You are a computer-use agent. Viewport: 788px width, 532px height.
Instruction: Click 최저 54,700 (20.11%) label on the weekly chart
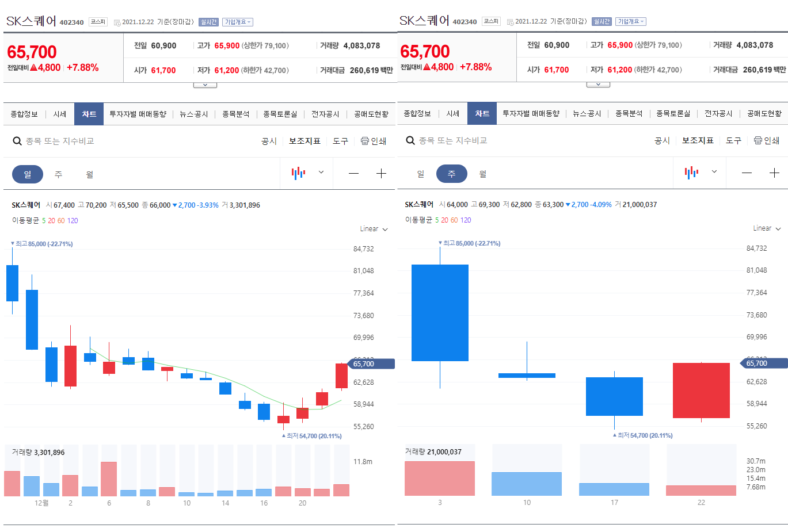pyautogui.click(x=642, y=435)
